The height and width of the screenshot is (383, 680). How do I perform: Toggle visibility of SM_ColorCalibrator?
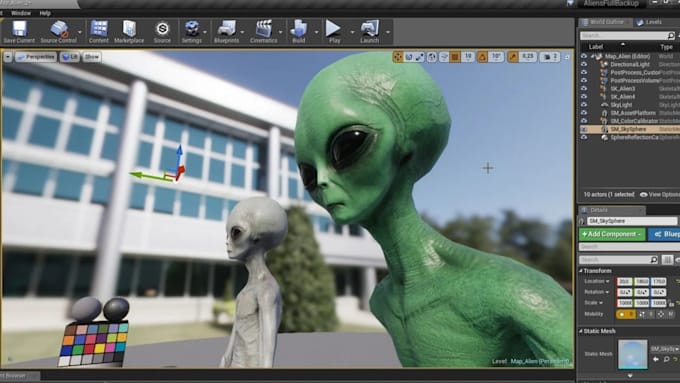(584, 121)
